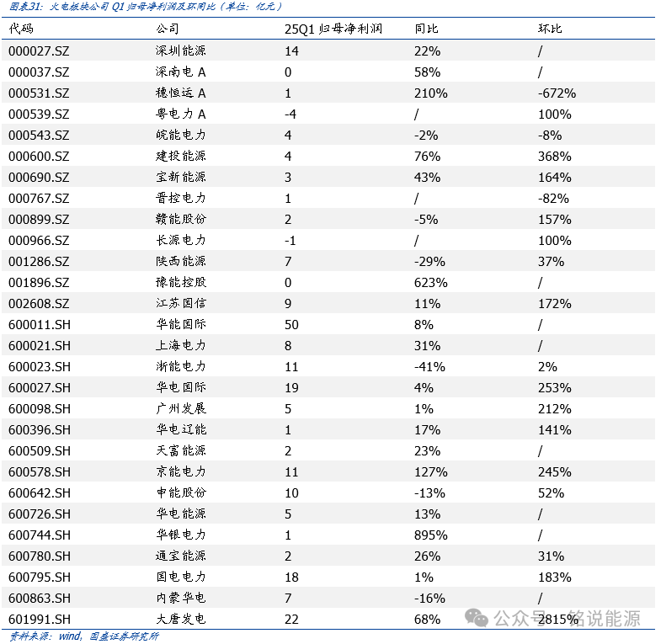Click company name 申能股份
The width and height of the screenshot is (661, 644).
[181, 493]
